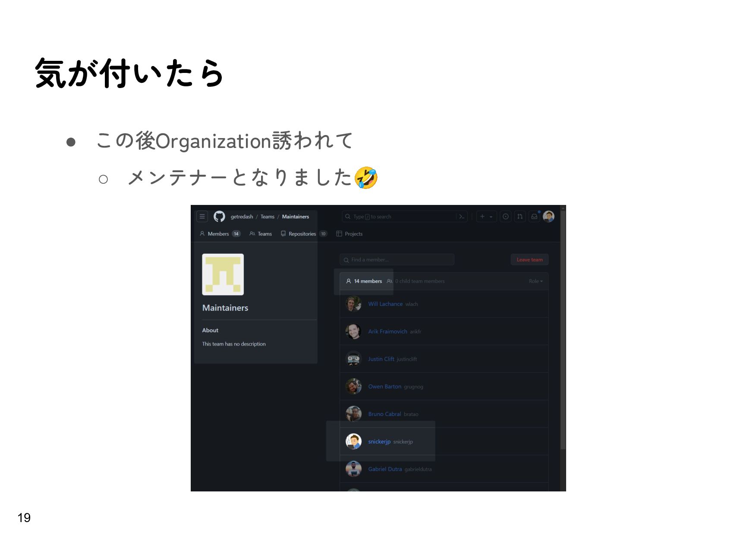Screen dimensions: 756x535
Task: Open the command palette icon
Action: click(461, 217)
